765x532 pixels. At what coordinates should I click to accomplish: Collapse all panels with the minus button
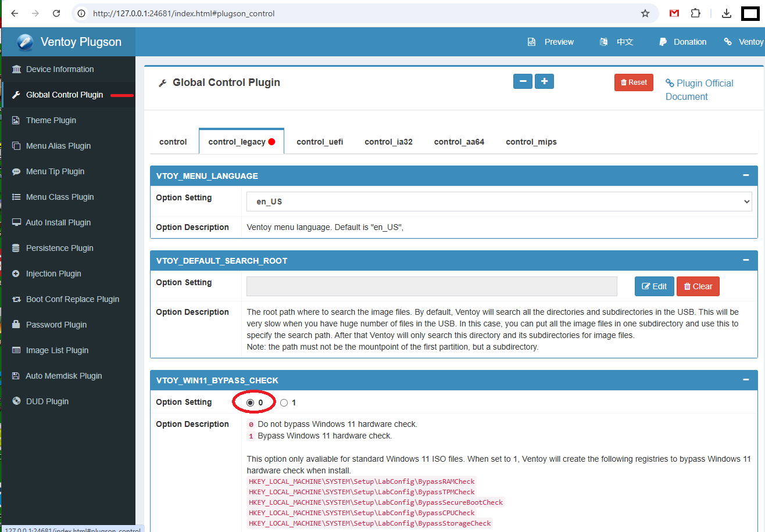(523, 81)
